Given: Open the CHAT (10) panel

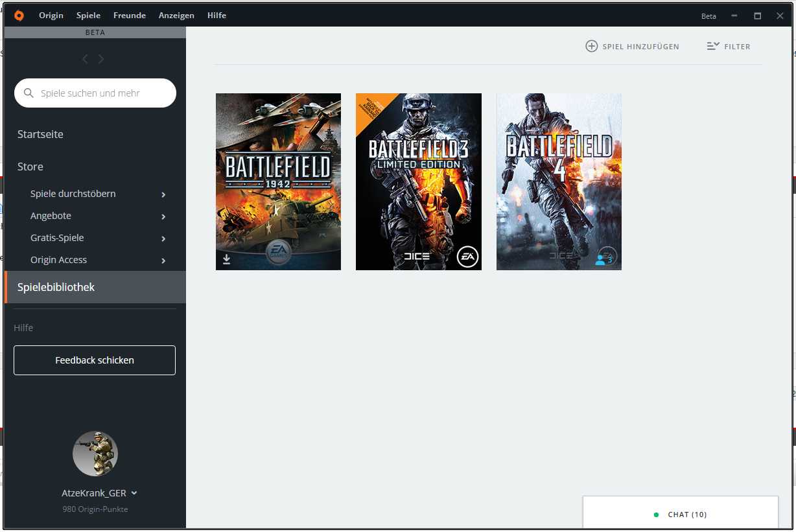Looking at the screenshot, I should click(x=681, y=513).
